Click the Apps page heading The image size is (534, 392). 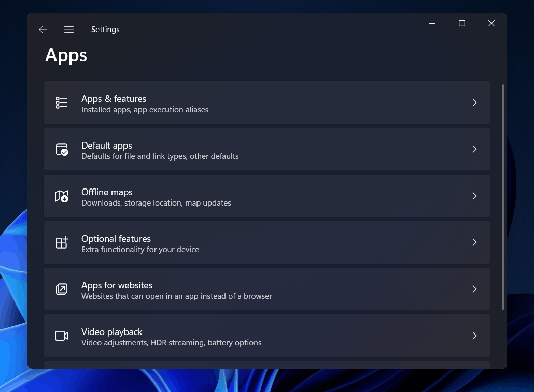click(x=66, y=55)
